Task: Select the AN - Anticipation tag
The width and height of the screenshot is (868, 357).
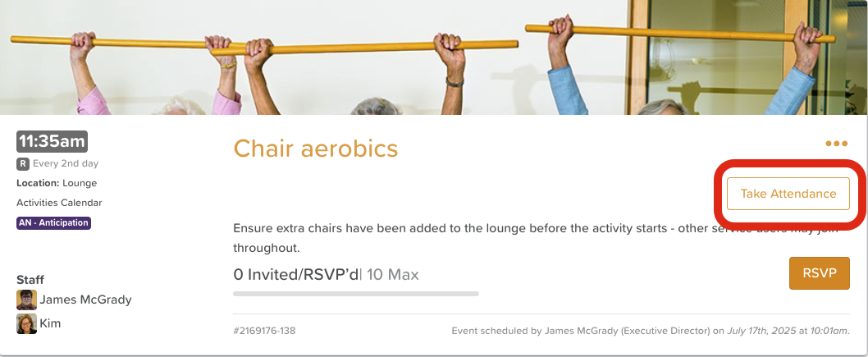Action: coord(53,222)
